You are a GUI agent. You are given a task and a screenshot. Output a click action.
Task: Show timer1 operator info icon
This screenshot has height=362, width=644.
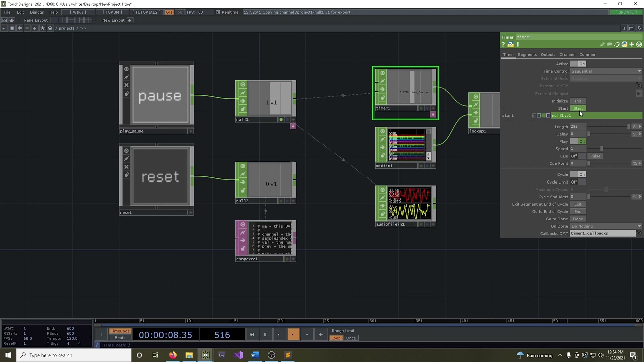[x=518, y=45]
